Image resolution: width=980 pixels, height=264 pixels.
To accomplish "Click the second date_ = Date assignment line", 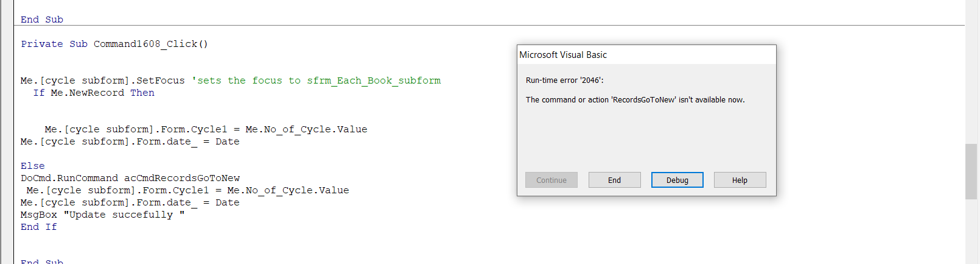I will [x=130, y=202].
